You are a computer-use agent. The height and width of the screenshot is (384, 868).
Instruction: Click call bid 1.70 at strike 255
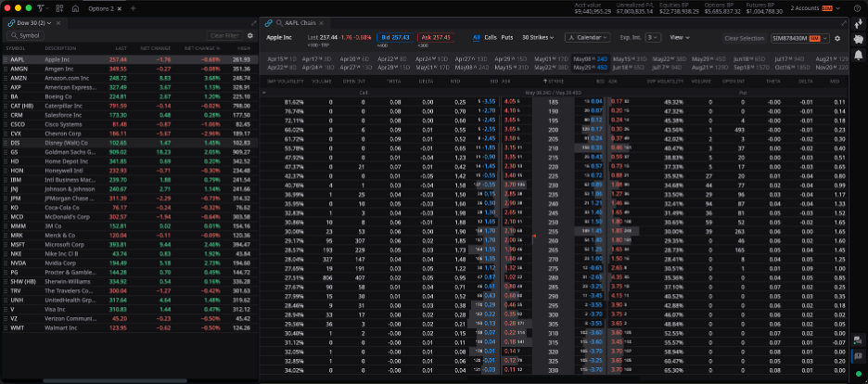(x=489, y=231)
